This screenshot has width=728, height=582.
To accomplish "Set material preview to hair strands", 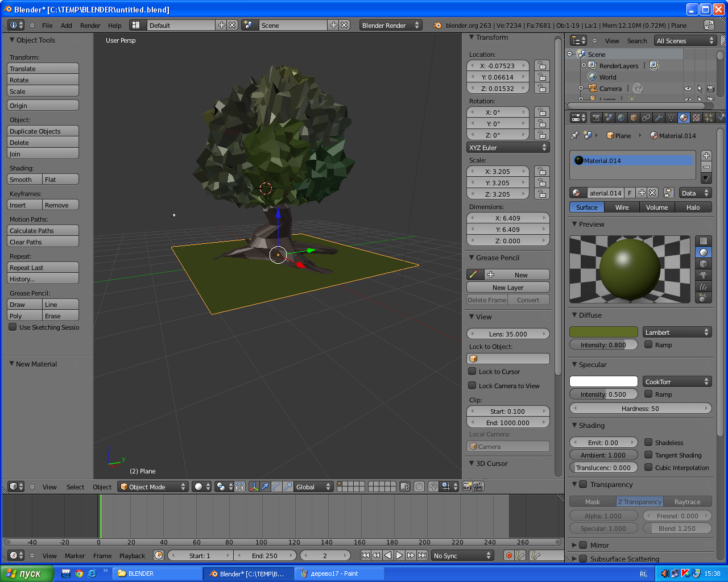I will click(x=704, y=286).
